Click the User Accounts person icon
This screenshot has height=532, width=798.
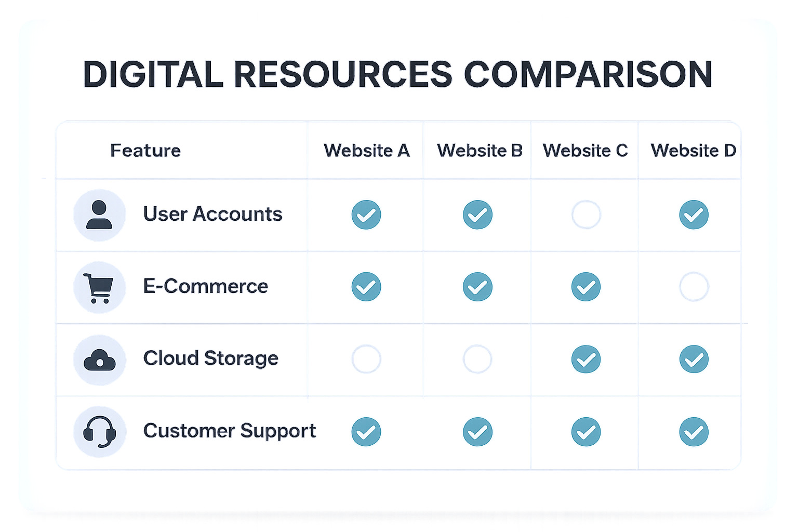(x=99, y=215)
